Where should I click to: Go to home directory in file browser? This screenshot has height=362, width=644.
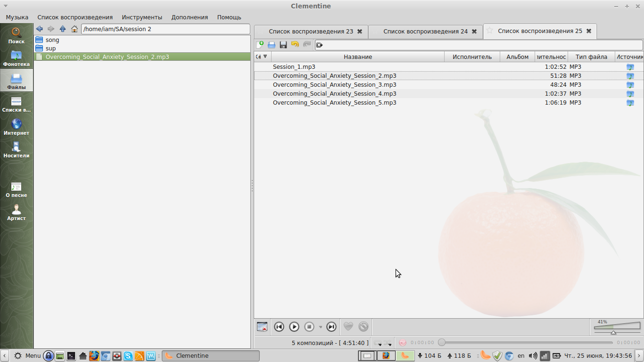pos(74,29)
